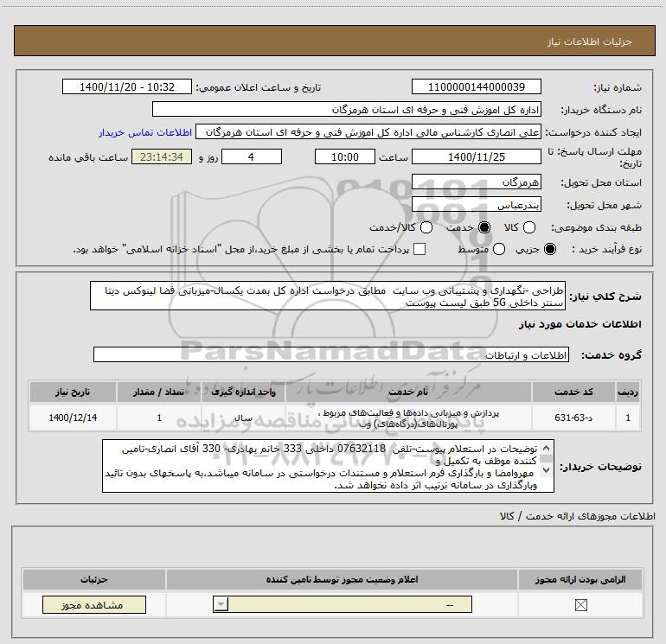Select the جزیی purchase process option
Screen dimensions: 666x644
tap(550, 250)
